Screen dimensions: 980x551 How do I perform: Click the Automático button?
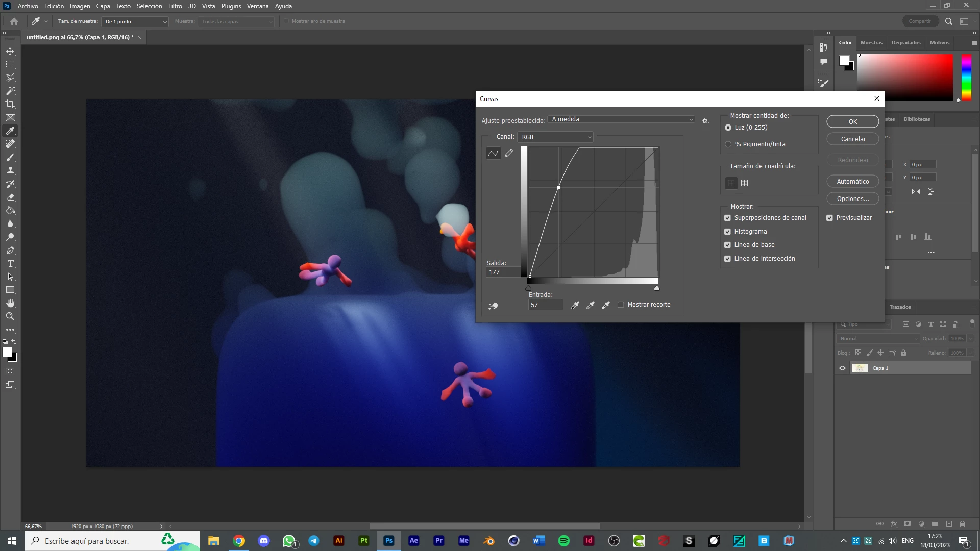click(852, 182)
